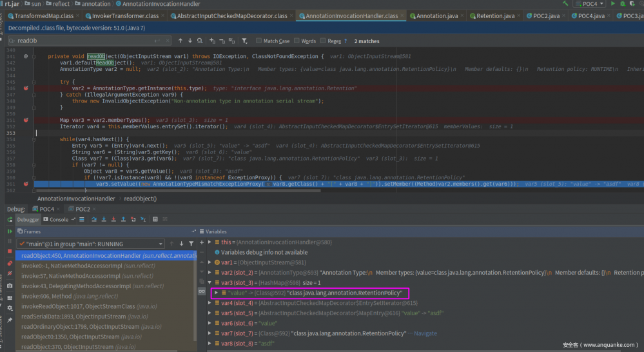Enable the Regex search checkbox
Image resolution: width=644 pixels, height=352 pixels.
(x=322, y=41)
